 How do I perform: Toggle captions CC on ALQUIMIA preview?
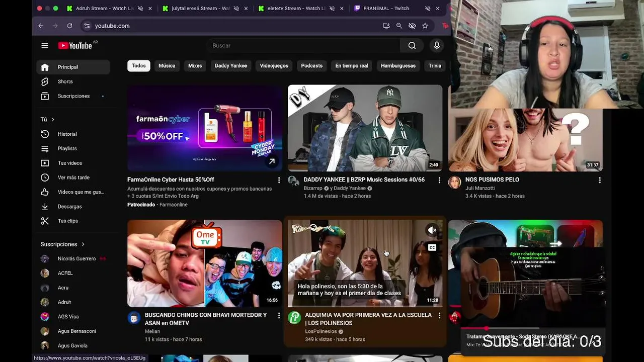pyautogui.click(x=432, y=247)
